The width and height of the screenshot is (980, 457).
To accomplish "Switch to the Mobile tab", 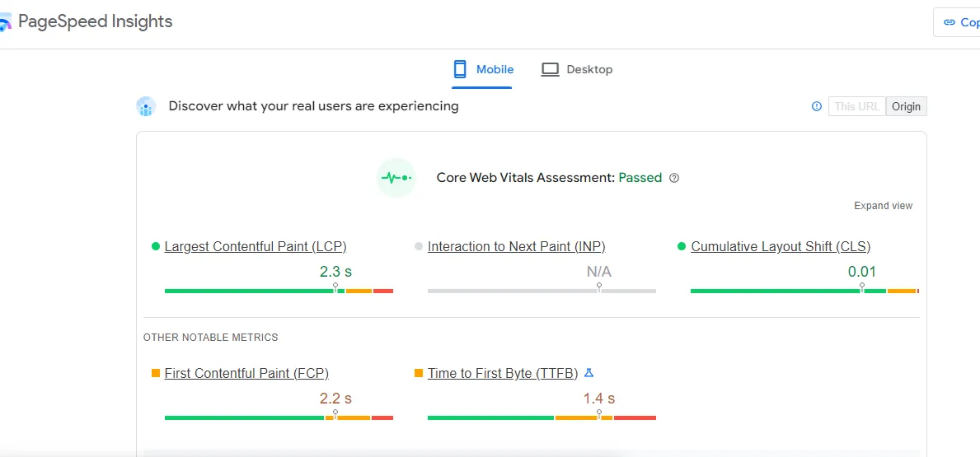I will [x=482, y=69].
